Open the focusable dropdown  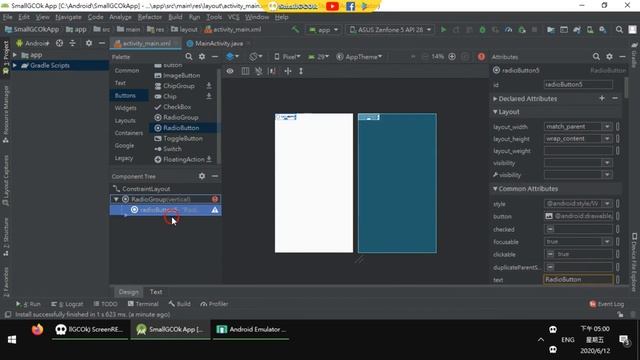[607, 242]
